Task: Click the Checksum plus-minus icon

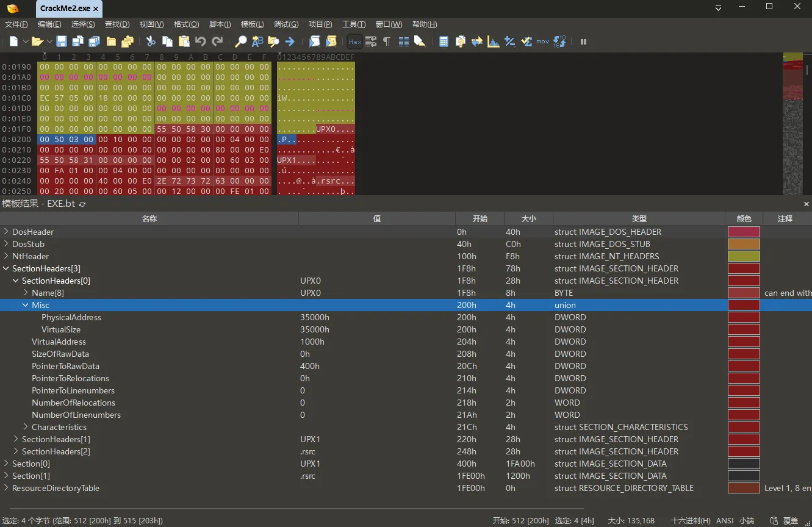Action: pos(510,41)
